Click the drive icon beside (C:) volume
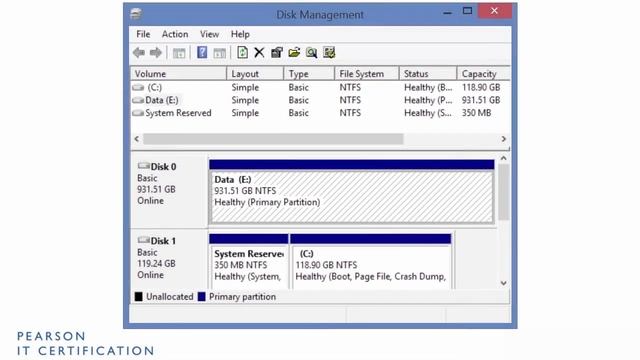Image resolution: width=640 pixels, height=360 pixels. (x=138, y=87)
